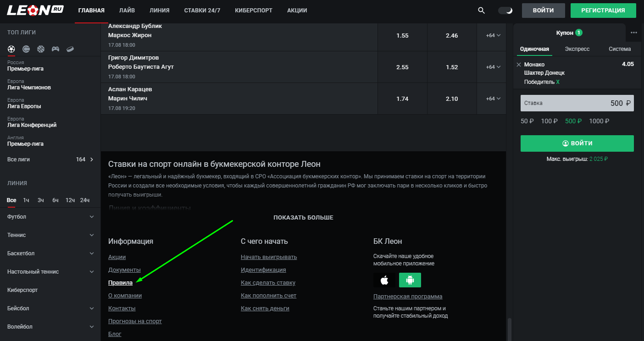Choose the 50 ₽ quick stake
Viewport: 644px width, 341px height.
click(x=527, y=121)
